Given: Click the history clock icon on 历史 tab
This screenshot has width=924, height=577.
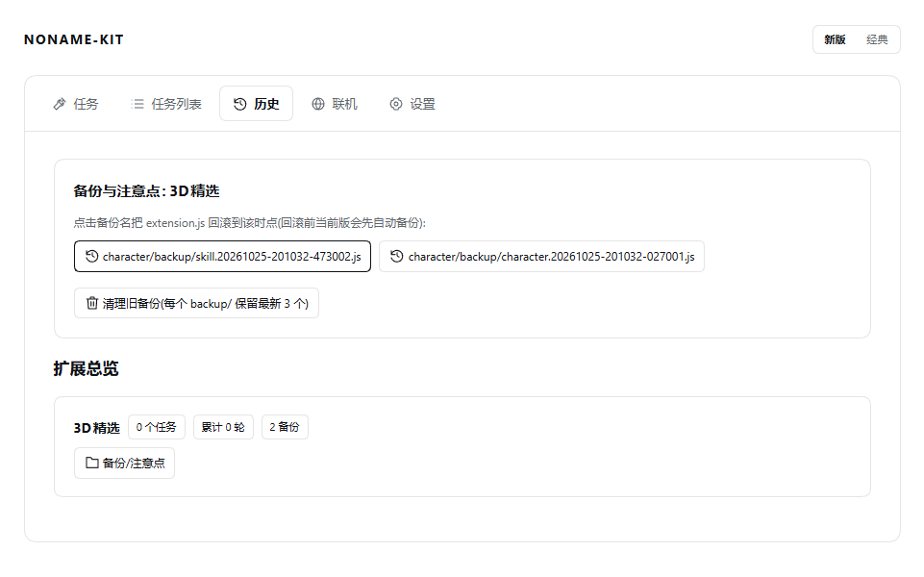Looking at the screenshot, I should [x=239, y=104].
